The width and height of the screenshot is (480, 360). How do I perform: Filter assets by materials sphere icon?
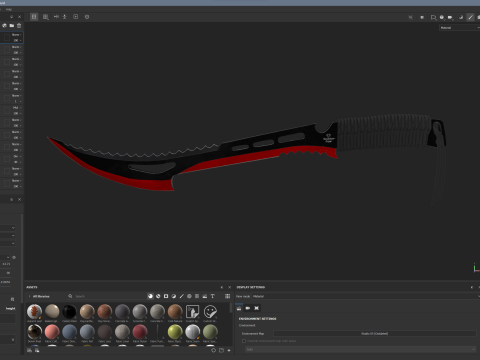[x=150, y=296]
